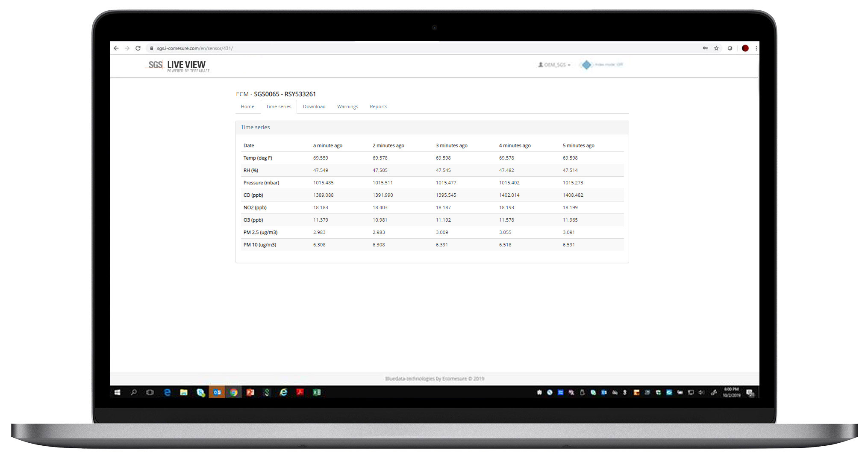Image resolution: width=868 pixels, height=468 pixels.
Task: Reload the page with refresh icon
Action: point(138,48)
